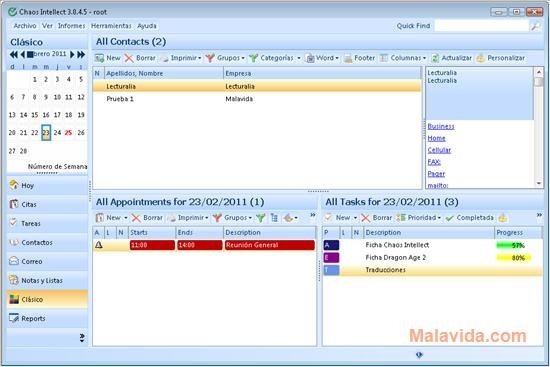Open Notas y Listas section
550x367 pixels.
coord(47,280)
